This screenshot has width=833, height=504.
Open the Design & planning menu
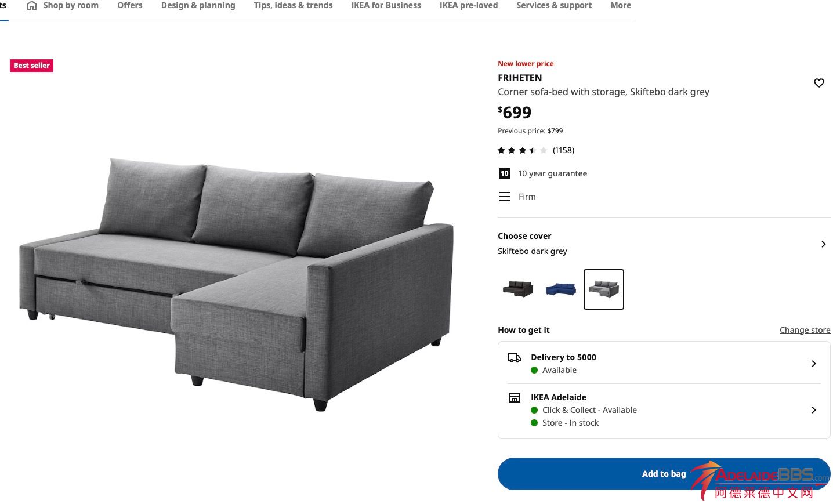click(198, 5)
